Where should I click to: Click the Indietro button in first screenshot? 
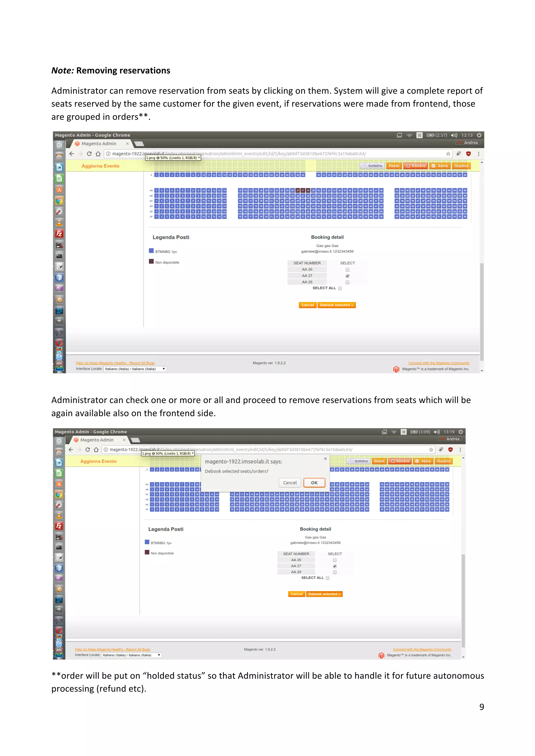point(373,166)
